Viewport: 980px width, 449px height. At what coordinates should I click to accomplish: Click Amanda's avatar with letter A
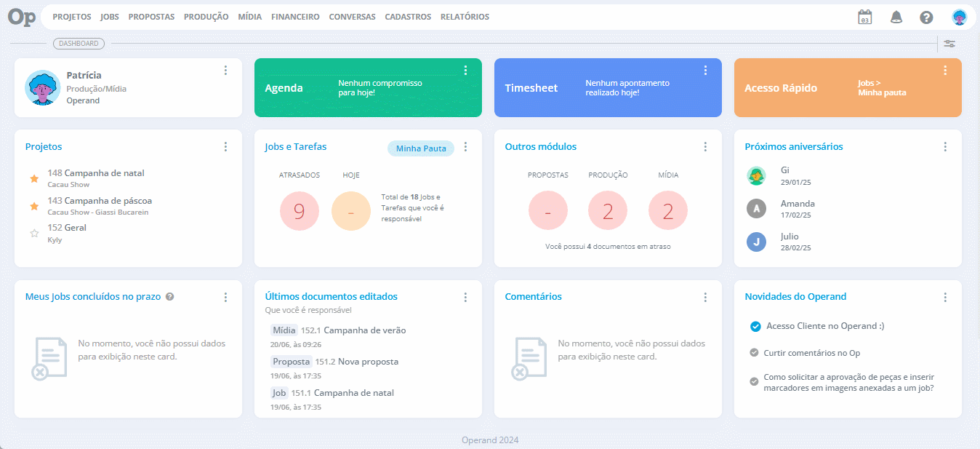757,209
